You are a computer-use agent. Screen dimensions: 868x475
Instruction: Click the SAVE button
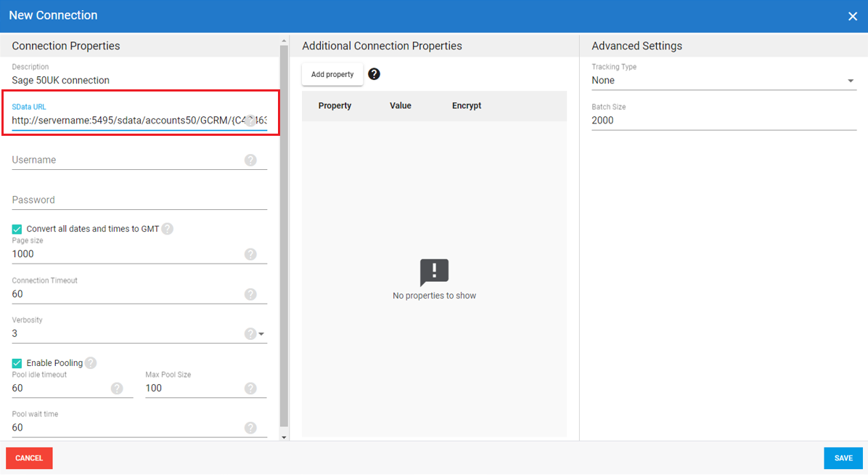tap(843, 458)
